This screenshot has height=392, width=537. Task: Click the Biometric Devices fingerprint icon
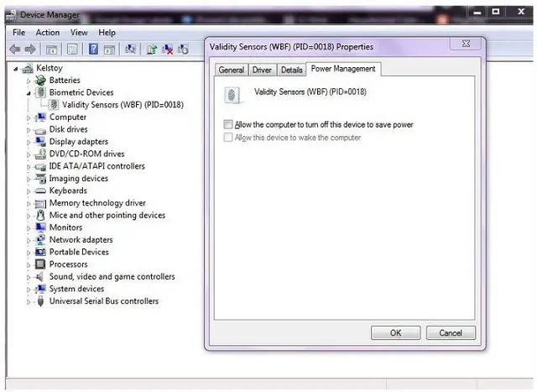pos(41,92)
